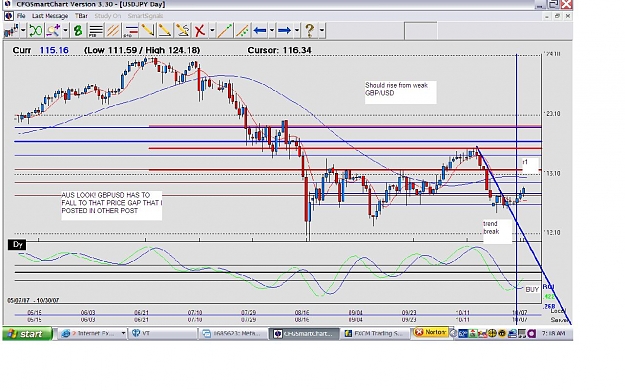This screenshot has height=391, width=625.
Task: Click the Low 111.59 / High 124.18 text
Action: 142,50
